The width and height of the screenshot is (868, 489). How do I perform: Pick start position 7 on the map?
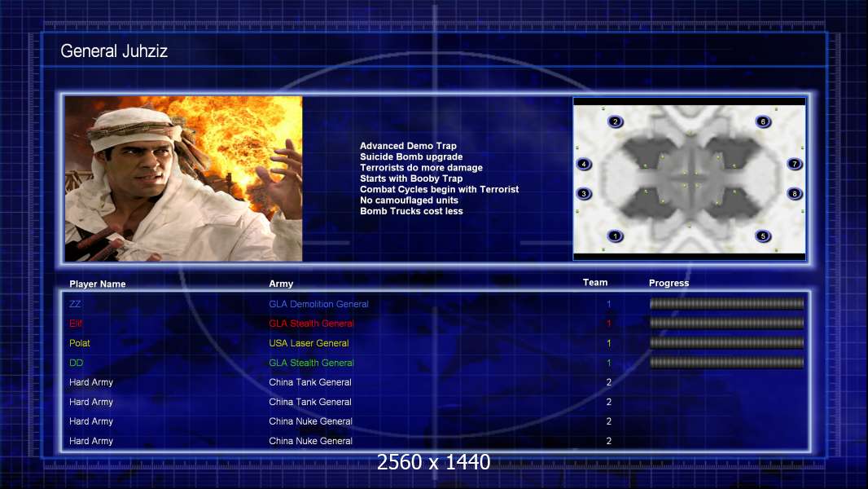795,164
